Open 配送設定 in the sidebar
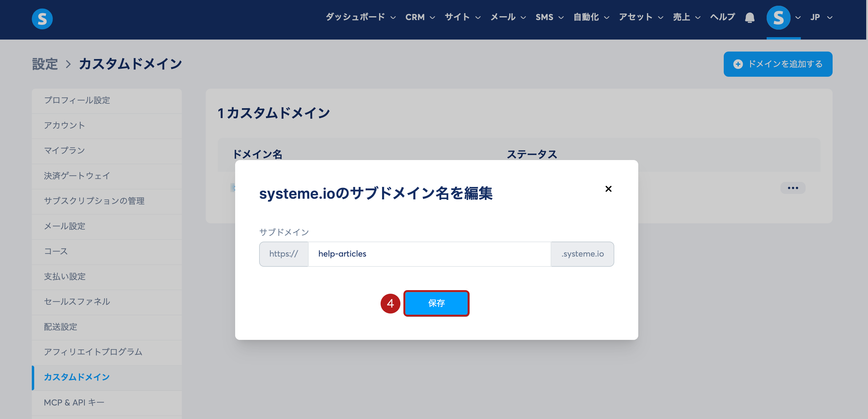The height and width of the screenshot is (419, 868). 106,327
